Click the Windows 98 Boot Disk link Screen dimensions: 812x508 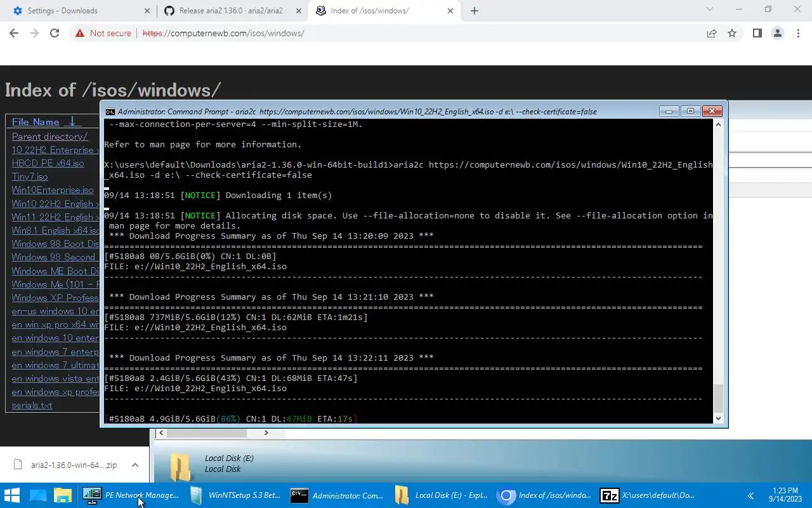55,244
